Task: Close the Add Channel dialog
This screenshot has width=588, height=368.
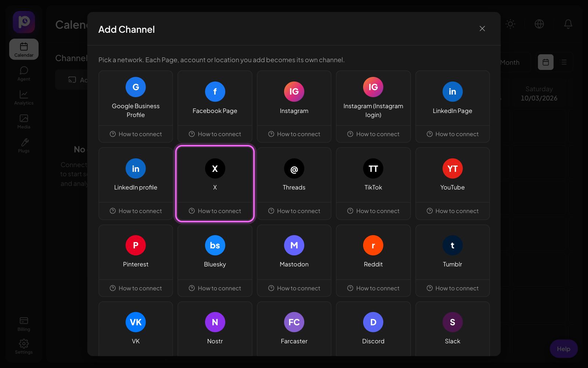Action: tap(482, 29)
